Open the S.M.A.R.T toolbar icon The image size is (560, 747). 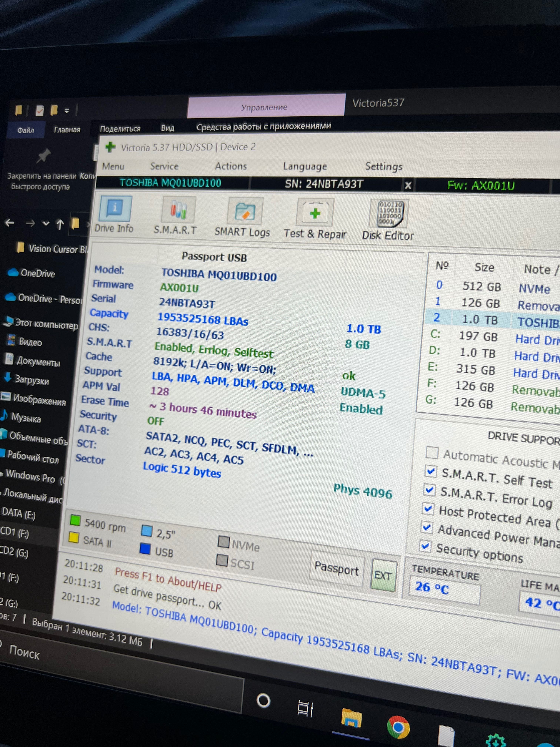coord(179,210)
